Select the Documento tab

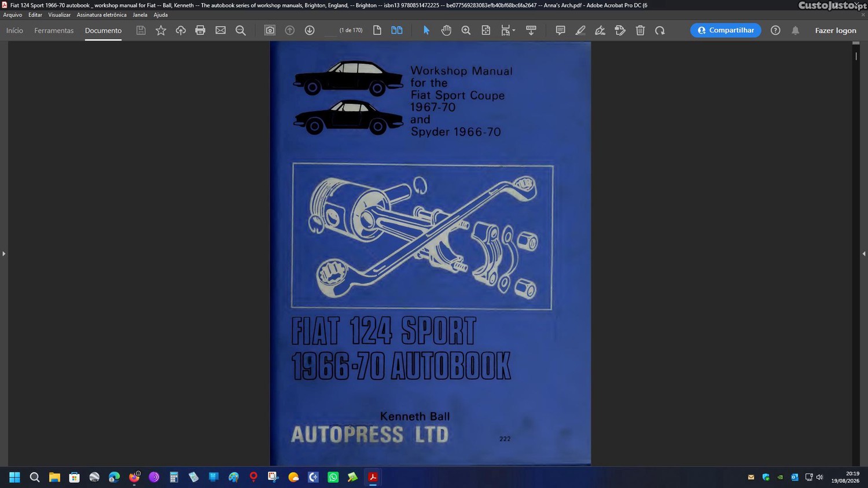pyautogui.click(x=103, y=31)
